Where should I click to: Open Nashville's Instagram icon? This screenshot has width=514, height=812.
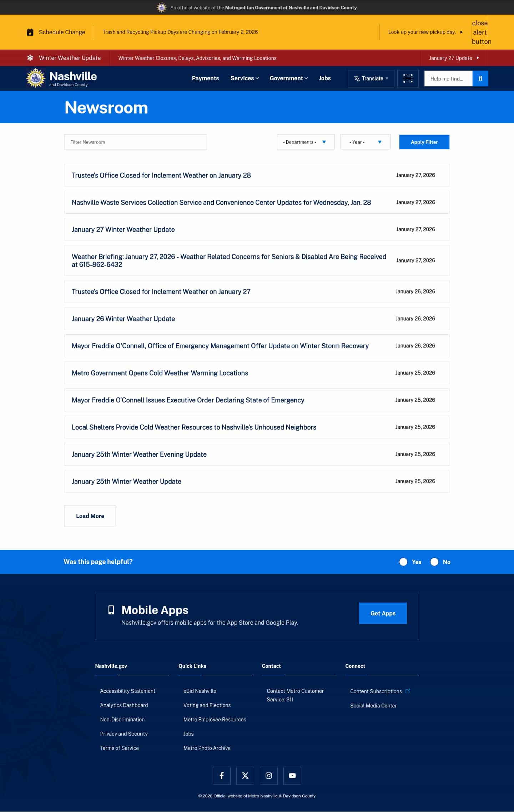coord(269,776)
